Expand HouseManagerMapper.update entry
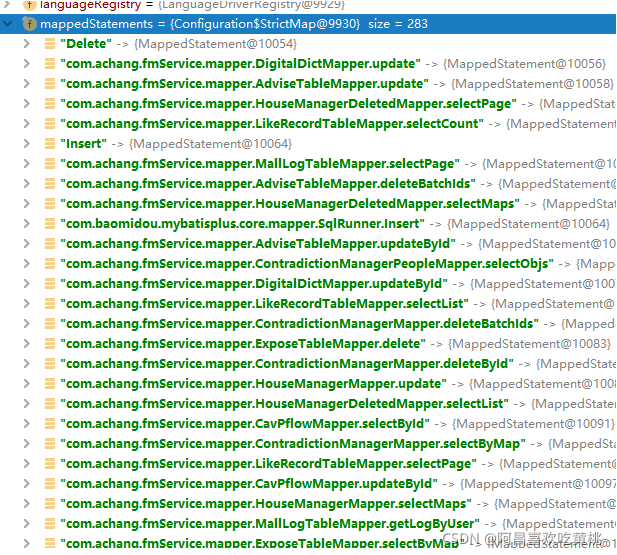This screenshot has width=617, height=555. [27, 383]
